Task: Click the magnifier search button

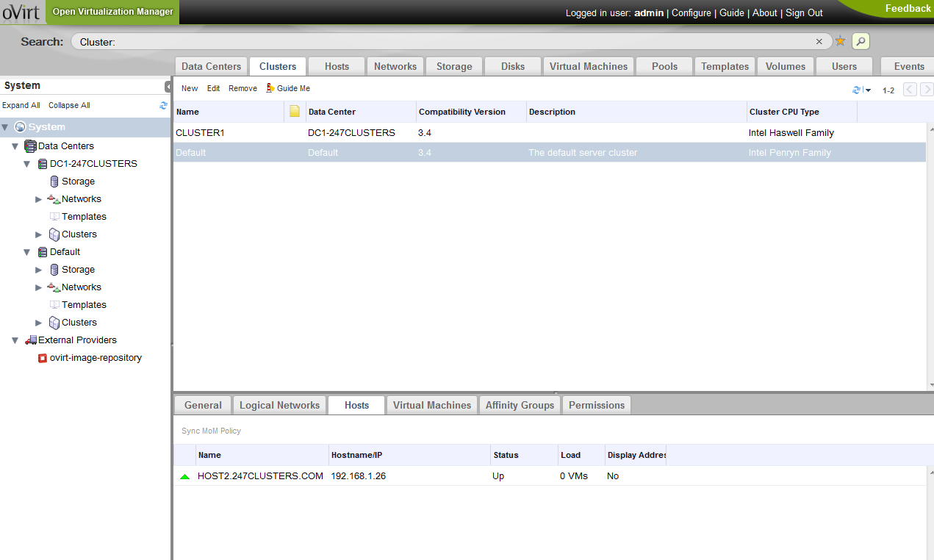Action: 861,41
